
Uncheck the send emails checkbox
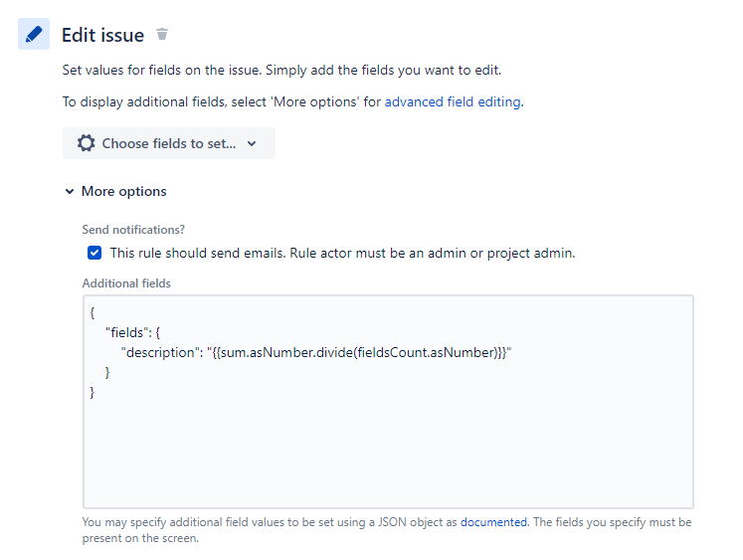tap(94, 253)
